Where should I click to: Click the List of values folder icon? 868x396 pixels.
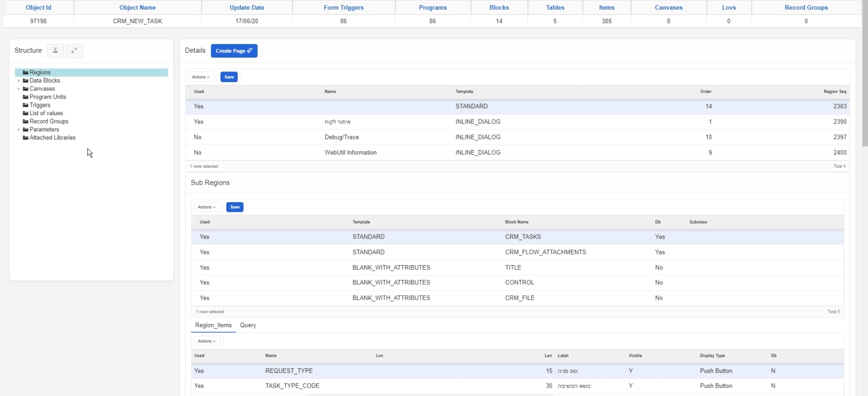click(x=25, y=113)
